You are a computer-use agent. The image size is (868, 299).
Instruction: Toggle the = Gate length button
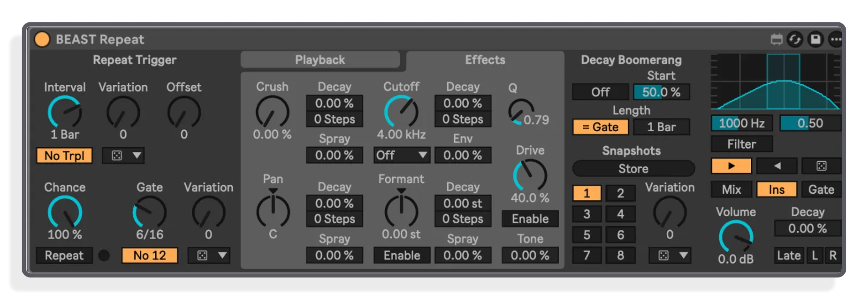point(600,127)
